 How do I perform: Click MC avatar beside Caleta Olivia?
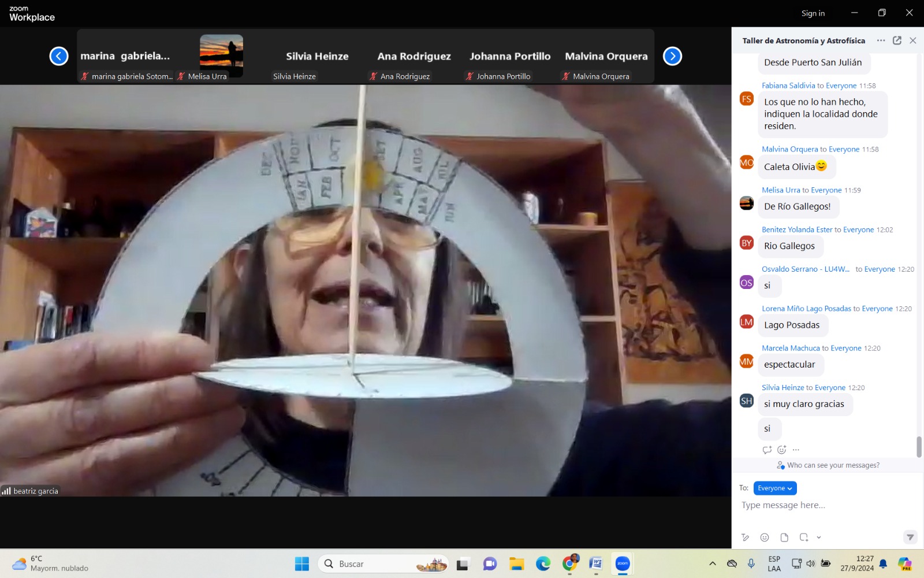(x=747, y=162)
